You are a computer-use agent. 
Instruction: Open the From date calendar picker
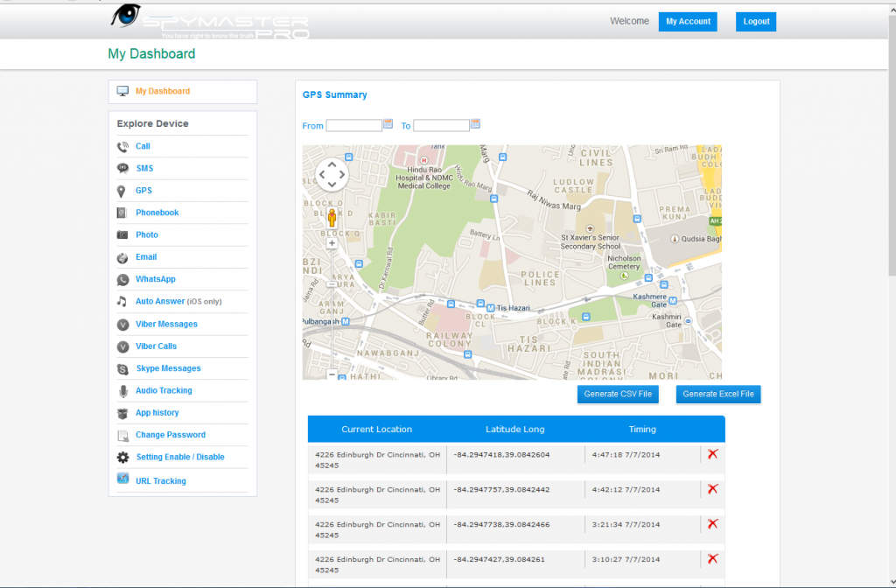pyautogui.click(x=388, y=124)
